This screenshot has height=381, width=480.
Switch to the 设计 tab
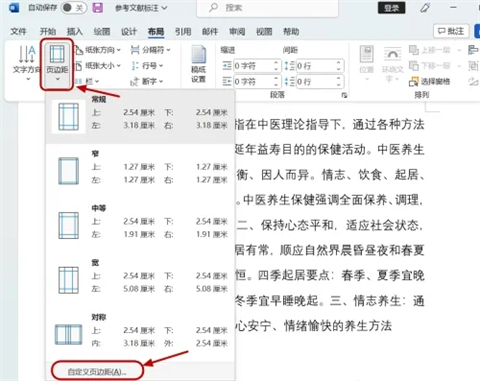129,32
